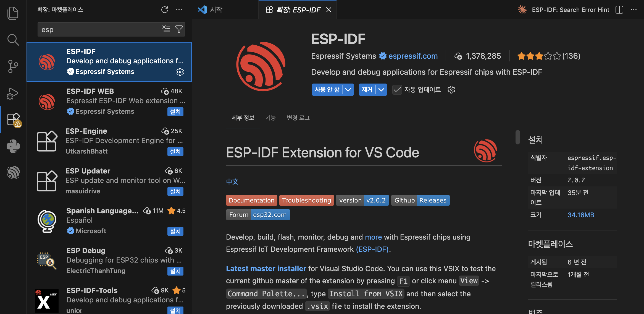Select the ESP-IDF WEB list item
The height and width of the screenshot is (314, 644).
pyautogui.click(x=109, y=102)
